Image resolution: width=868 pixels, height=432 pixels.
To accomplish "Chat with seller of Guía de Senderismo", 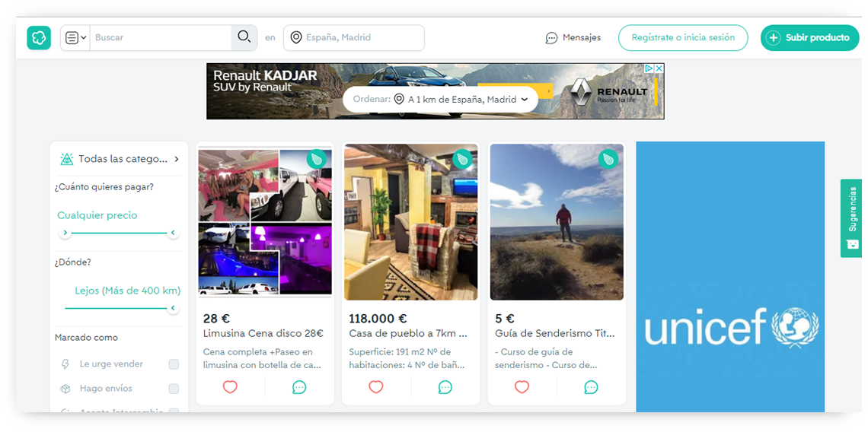I will (x=591, y=387).
